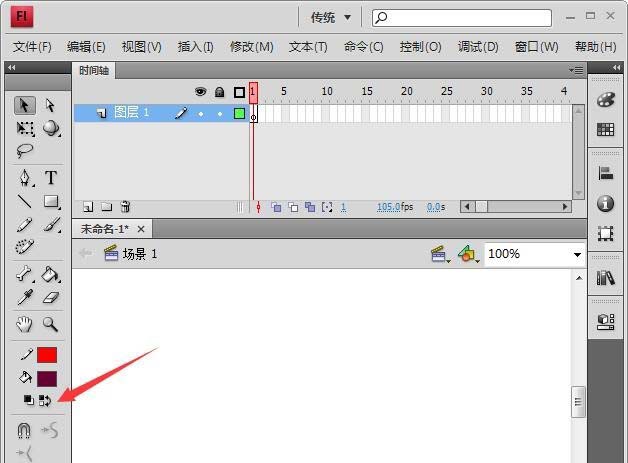Toggle show/hide all layers eye icon
628x463 pixels.
(x=200, y=92)
